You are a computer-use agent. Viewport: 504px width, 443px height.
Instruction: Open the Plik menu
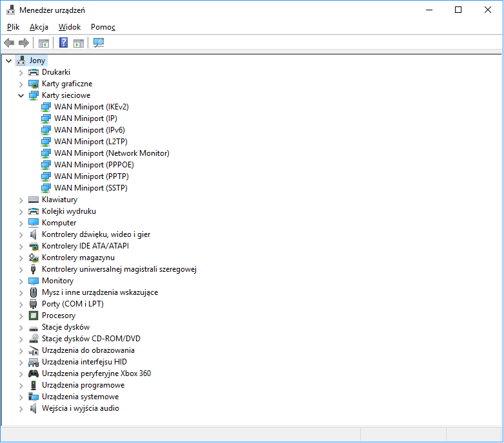tap(13, 27)
